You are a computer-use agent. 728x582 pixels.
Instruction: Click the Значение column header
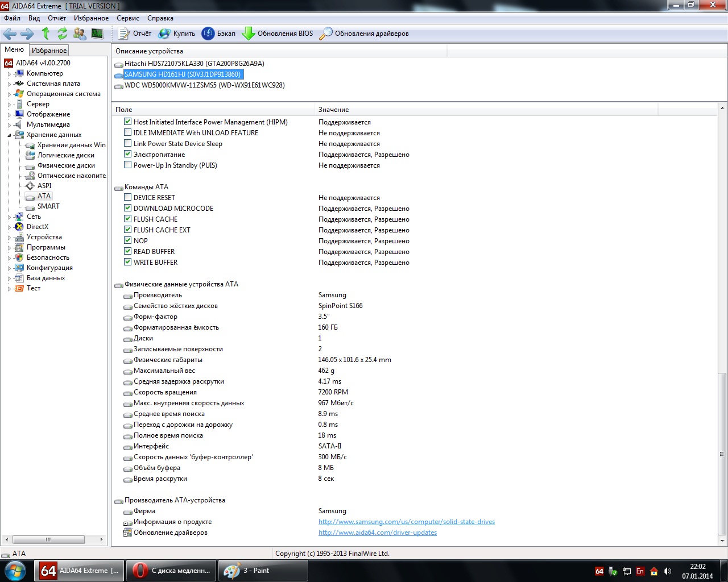(486, 110)
